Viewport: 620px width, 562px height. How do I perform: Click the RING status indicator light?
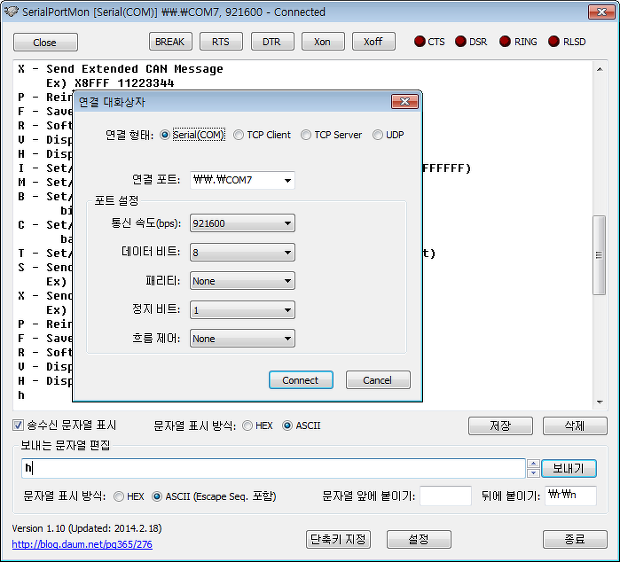tap(505, 41)
